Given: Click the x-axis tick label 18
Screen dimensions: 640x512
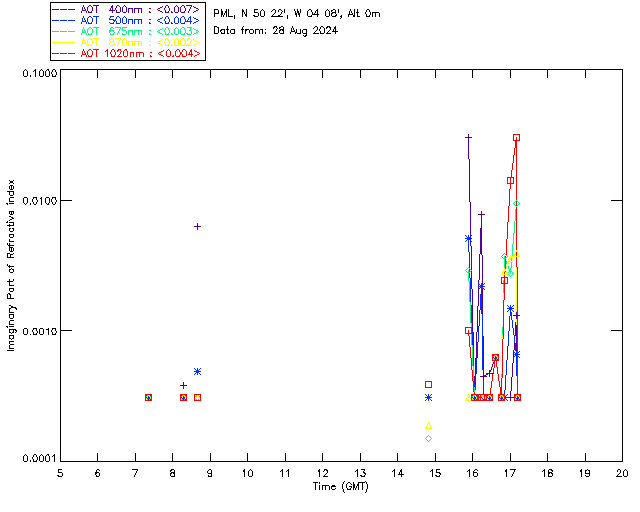Looking at the screenshot, I should (x=547, y=473).
